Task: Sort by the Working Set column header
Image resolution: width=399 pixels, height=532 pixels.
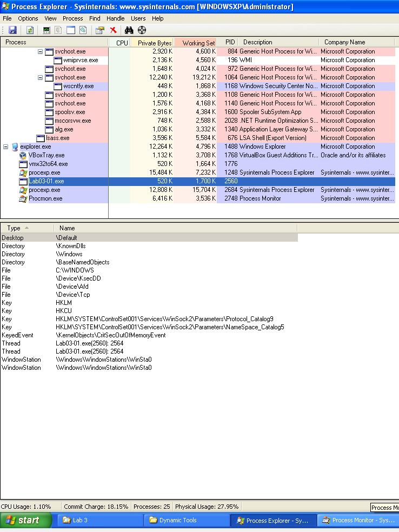Action: coord(195,42)
